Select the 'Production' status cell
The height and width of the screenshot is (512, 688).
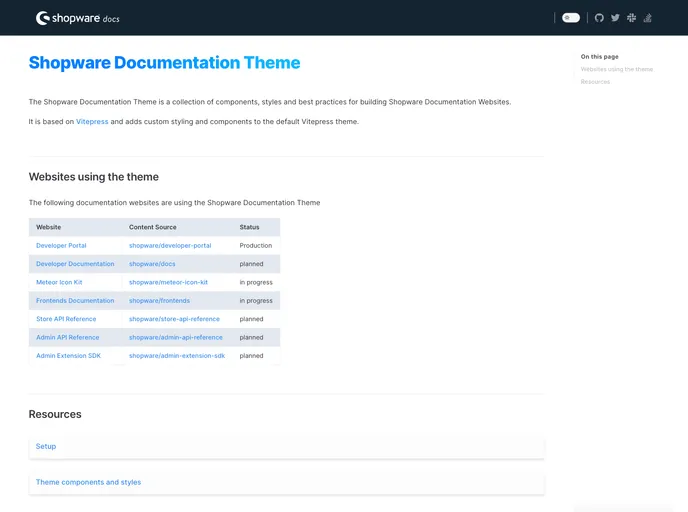click(x=256, y=246)
